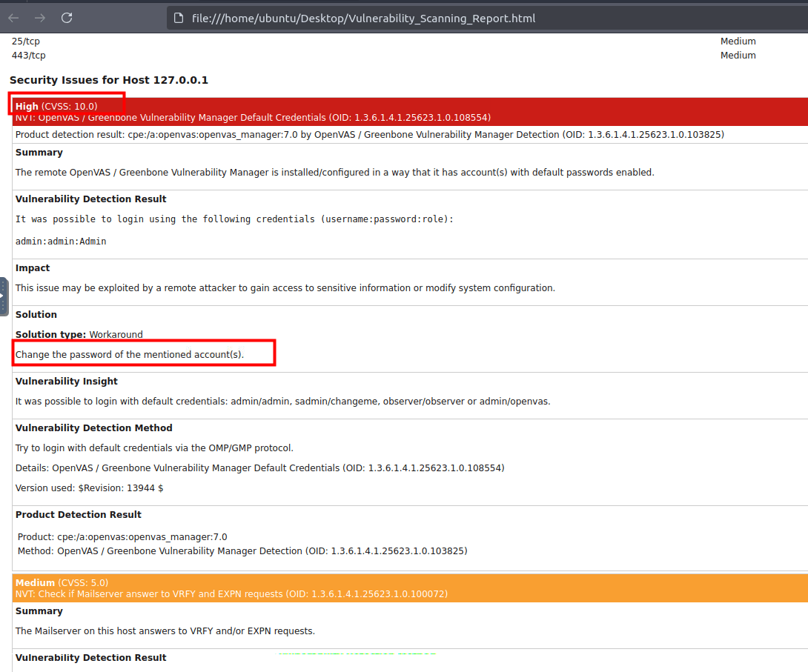The width and height of the screenshot is (808, 672).
Task: Focus the Vulnerability_Scanning_Report.html address bar
Action: (x=363, y=18)
